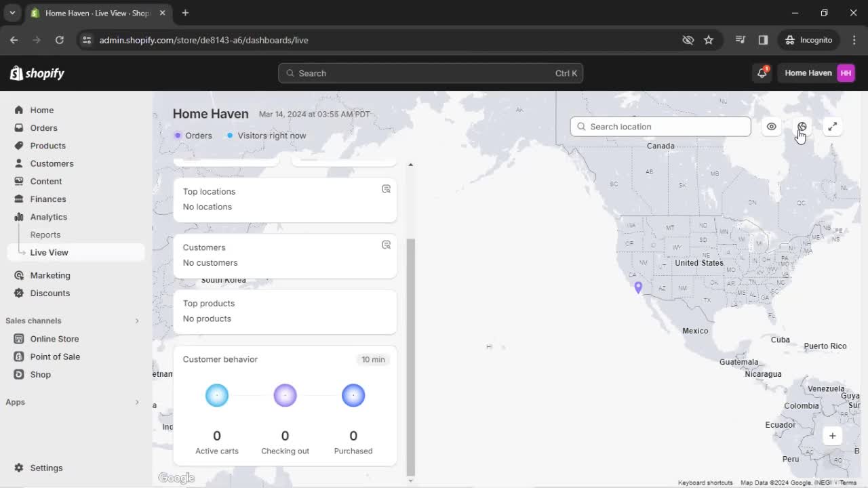The image size is (868, 488).
Task: Click the Content image icon
Action: tap(18, 181)
